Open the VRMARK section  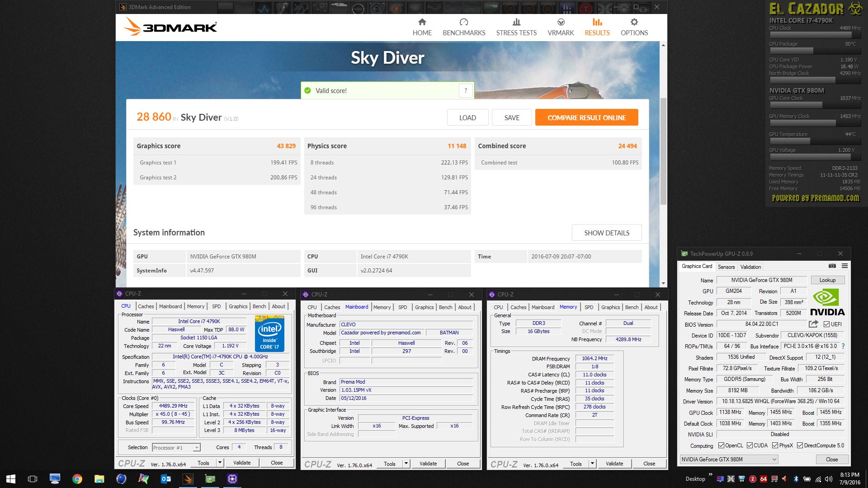click(561, 27)
